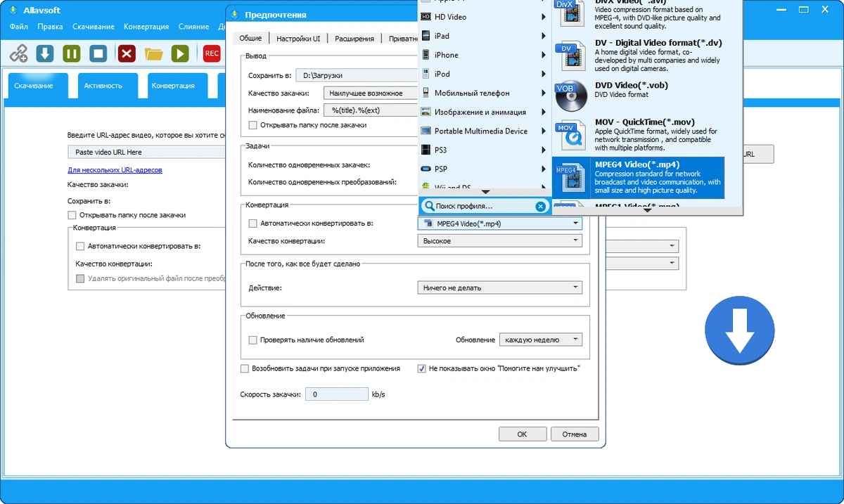Click the OK button in Preferences
844x504 pixels.
[523, 434]
